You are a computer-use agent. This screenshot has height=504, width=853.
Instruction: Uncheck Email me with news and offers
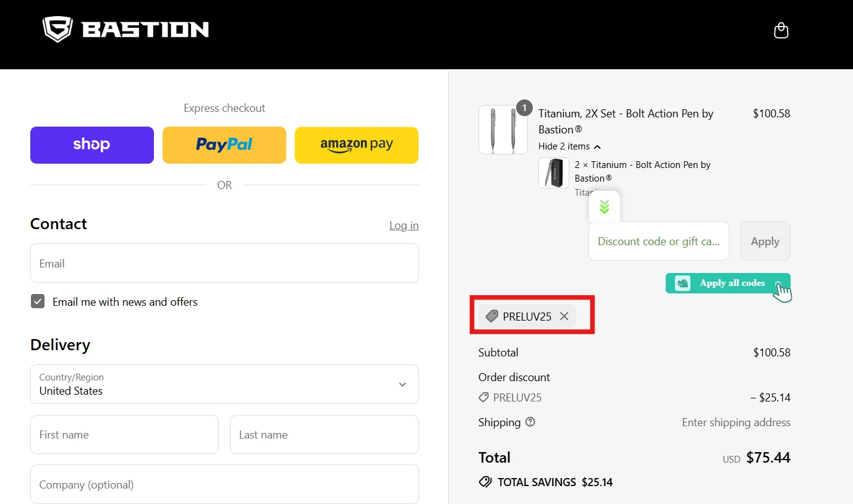pyautogui.click(x=38, y=301)
